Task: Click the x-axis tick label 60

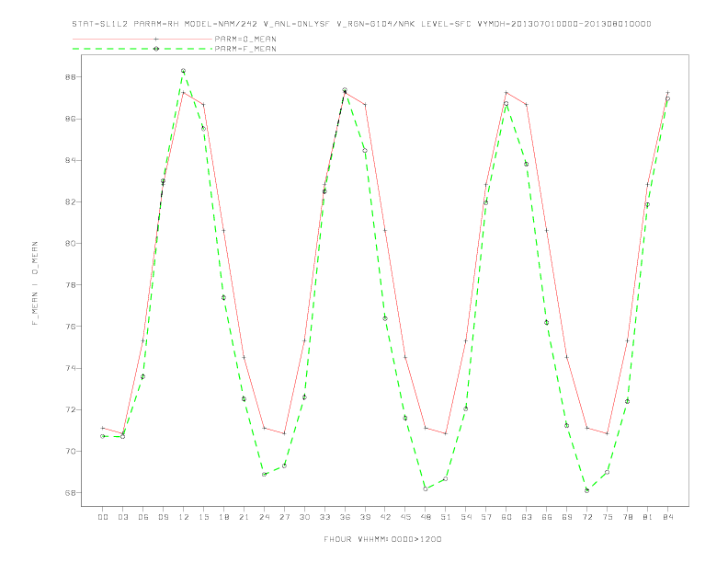Action: (506, 517)
